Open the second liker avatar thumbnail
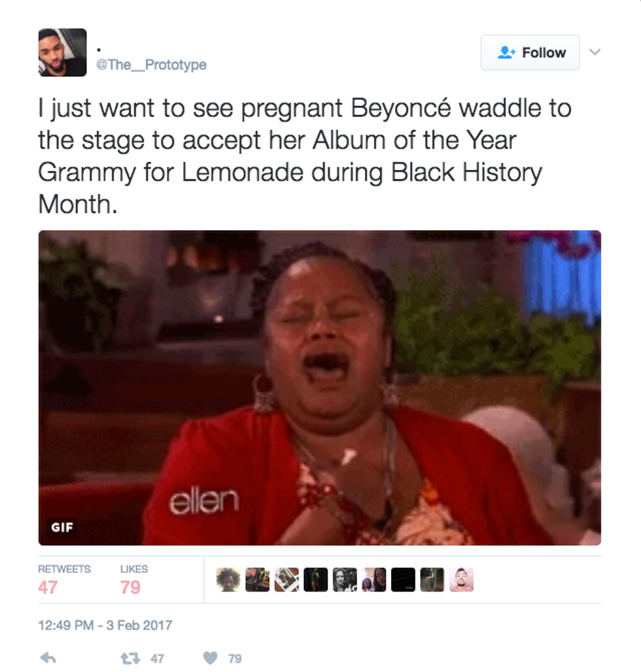641x672 pixels. click(x=257, y=579)
